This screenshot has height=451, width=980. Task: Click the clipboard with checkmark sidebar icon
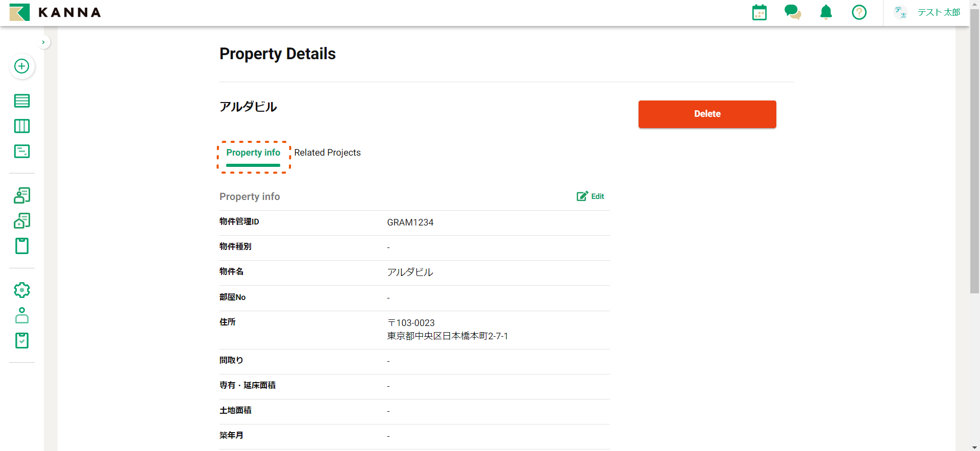point(21,340)
